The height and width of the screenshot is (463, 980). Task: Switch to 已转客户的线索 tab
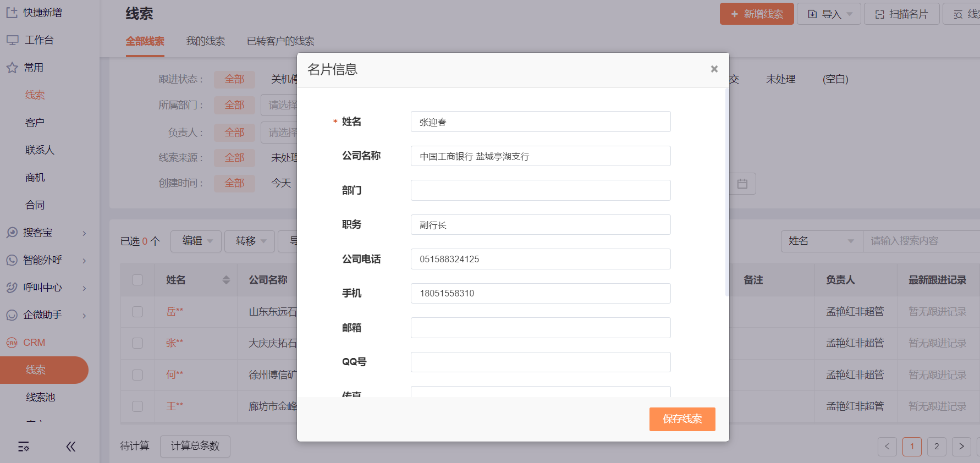pos(280,41)
